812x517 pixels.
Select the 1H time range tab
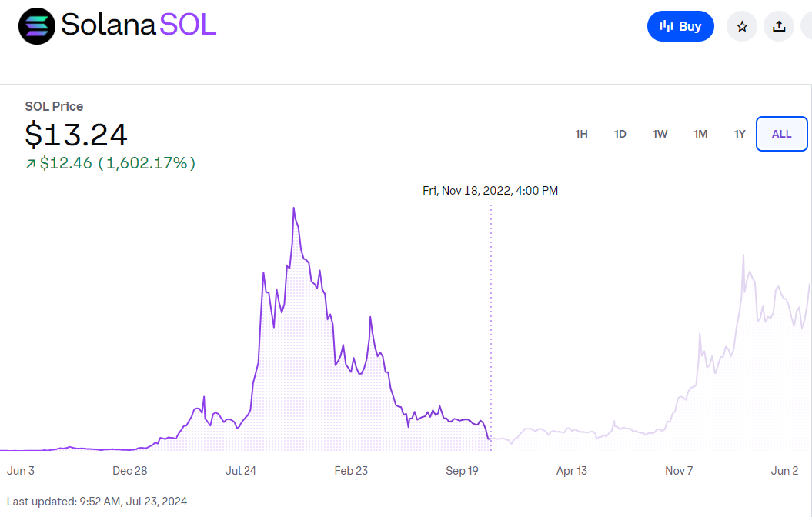581,134
